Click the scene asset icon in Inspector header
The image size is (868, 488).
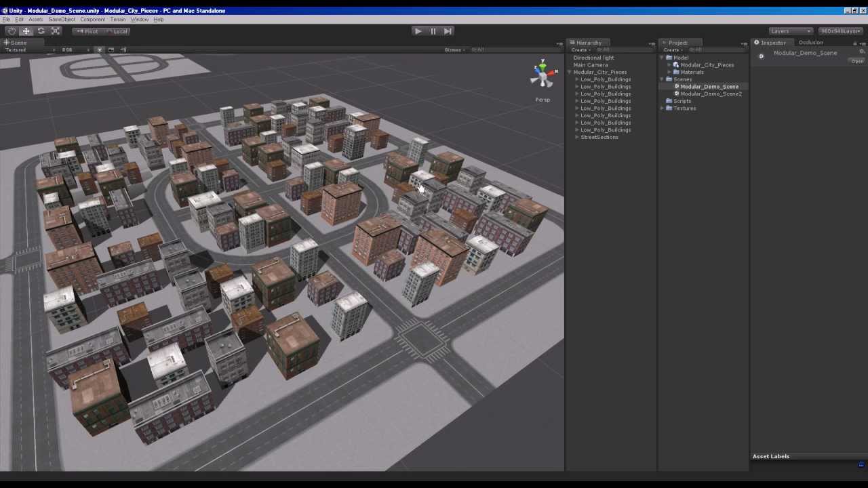(x=761, y=56)
